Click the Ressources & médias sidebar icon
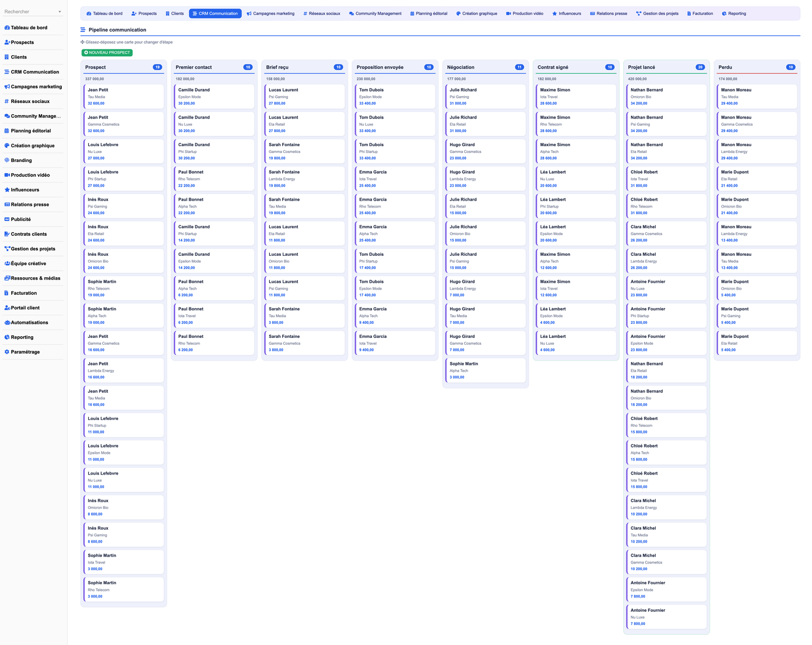812x645 pixels. [7, 278]
